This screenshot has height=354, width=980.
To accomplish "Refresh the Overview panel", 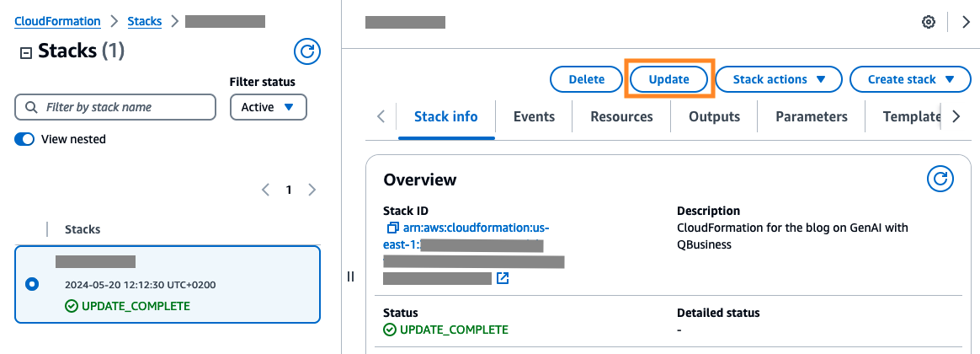I will 940,180.
